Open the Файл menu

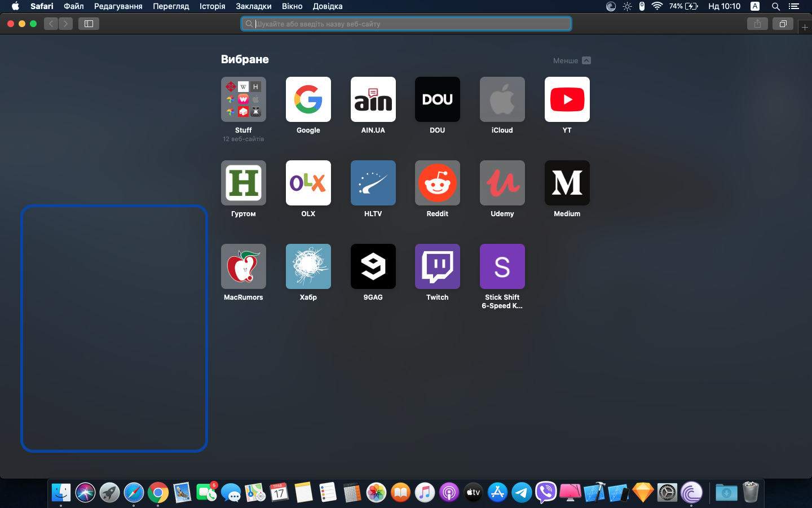74,6
